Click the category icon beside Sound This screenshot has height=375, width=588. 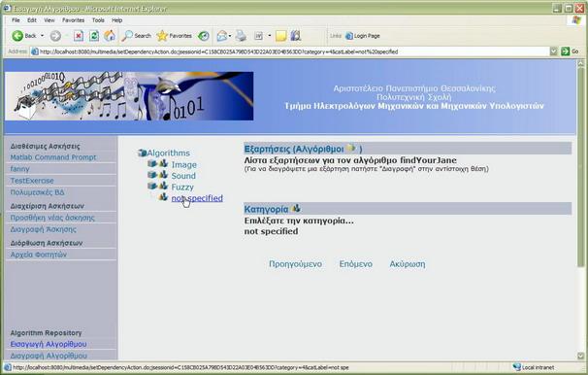[163, 175]
